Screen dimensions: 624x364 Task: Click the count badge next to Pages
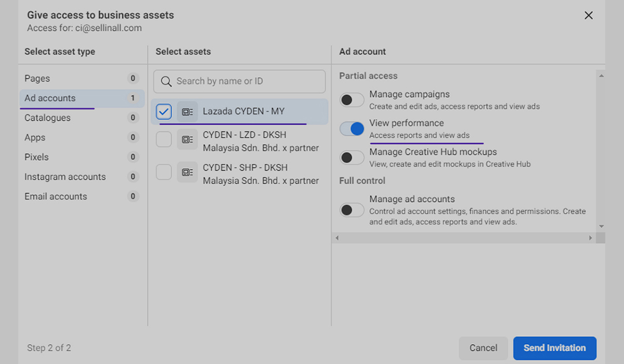(x=133, y=79)
